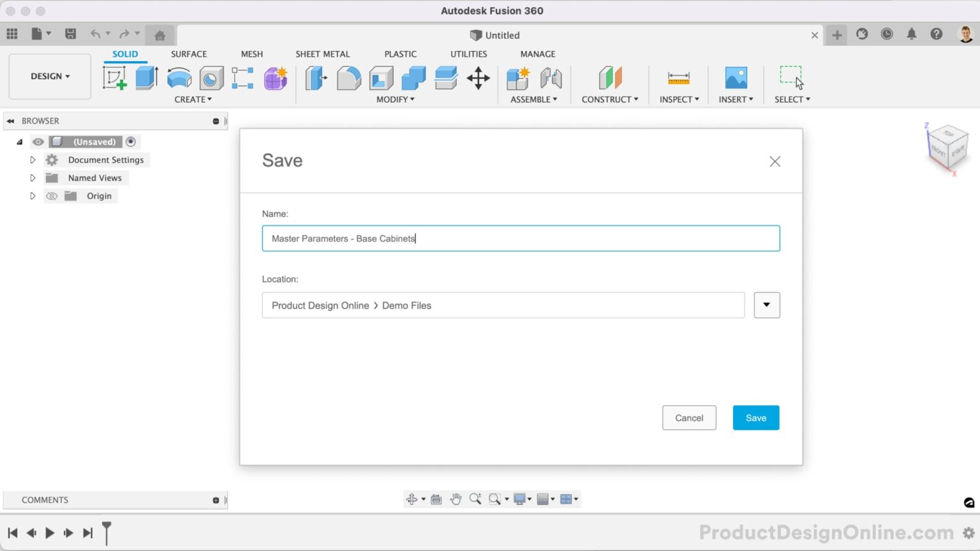Expand the Named Views folder

tap(33, 178)
